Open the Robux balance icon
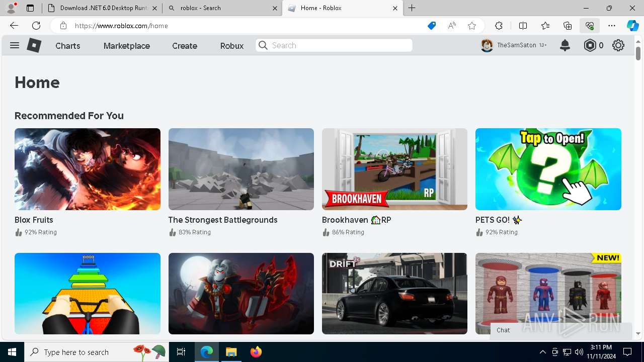Image resolution: width=644 pixels, height=362 pixels. pyautogui.click(x=590, y=45)
